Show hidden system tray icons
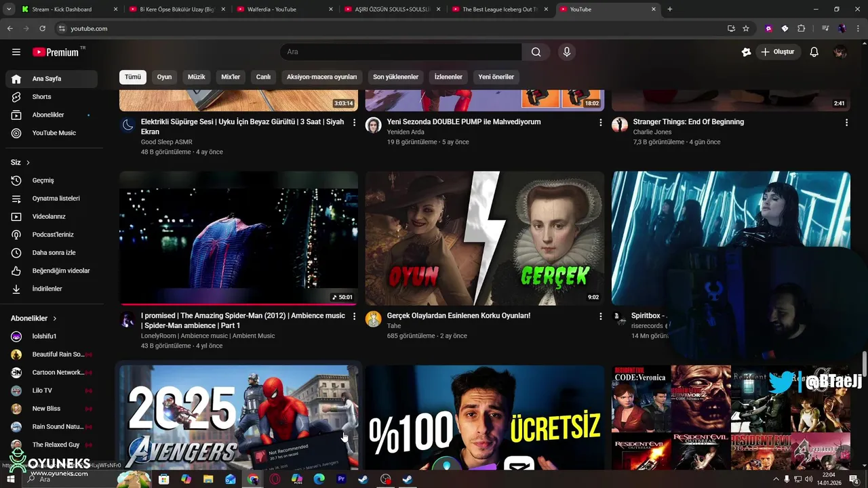 776,479
